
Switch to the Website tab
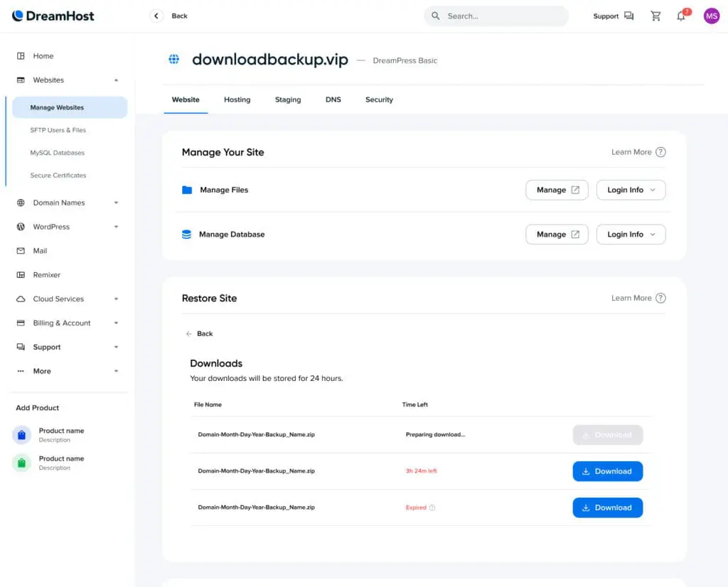(x=186, y=99)
